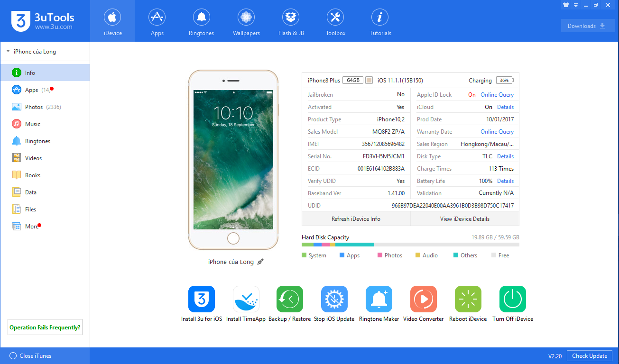Click the Refresh iDevice Info button

[x=356, y=219]
